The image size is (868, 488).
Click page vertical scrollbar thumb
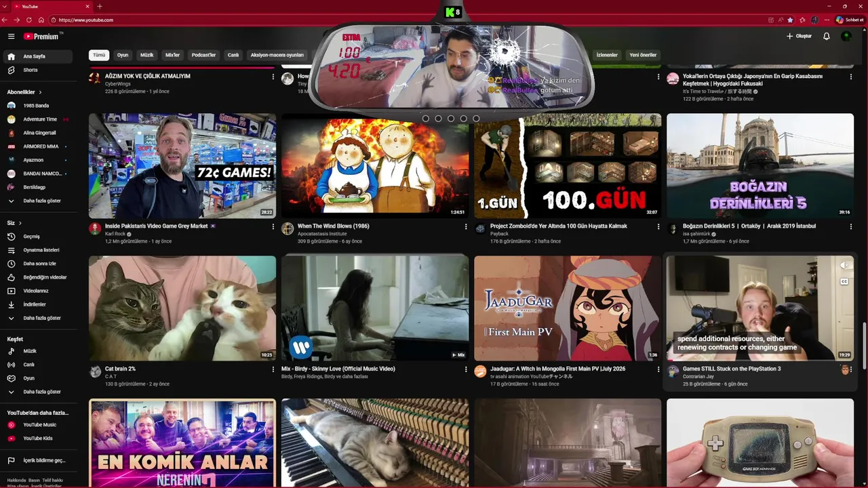[x=864, y=346]
